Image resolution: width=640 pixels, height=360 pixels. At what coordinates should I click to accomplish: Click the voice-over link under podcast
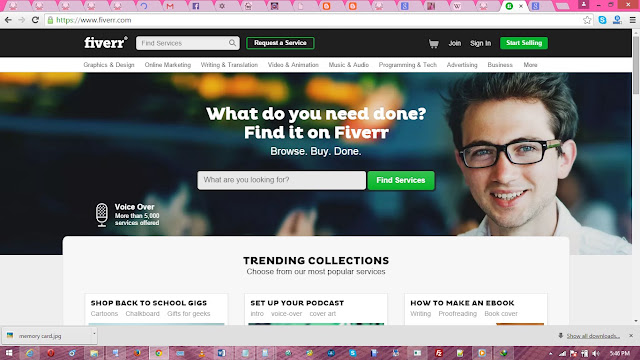pyautogui.click(x=287, y=313)
